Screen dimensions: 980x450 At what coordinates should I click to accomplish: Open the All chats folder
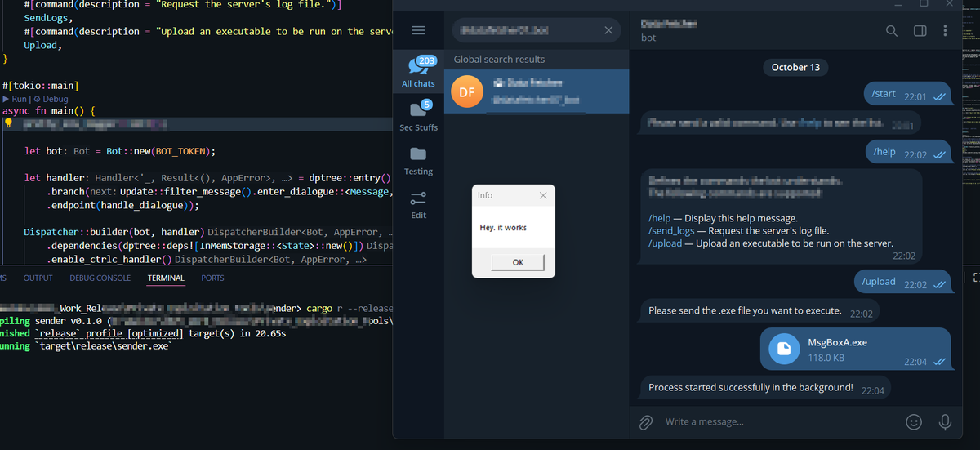418,71
